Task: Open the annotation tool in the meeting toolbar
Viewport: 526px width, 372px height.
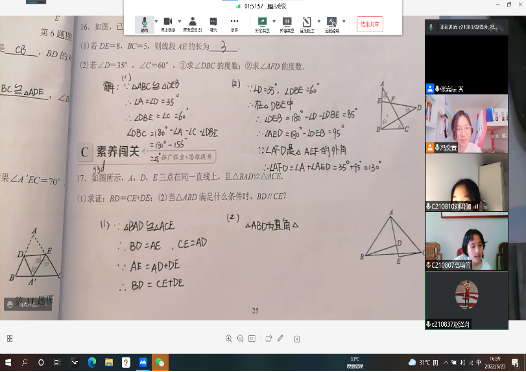Action: click(x=307, y=24)
